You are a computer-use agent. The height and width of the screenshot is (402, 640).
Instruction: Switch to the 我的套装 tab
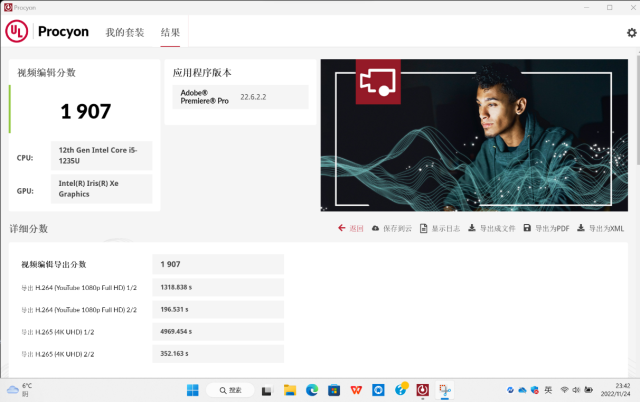click(x=125, y=32)
